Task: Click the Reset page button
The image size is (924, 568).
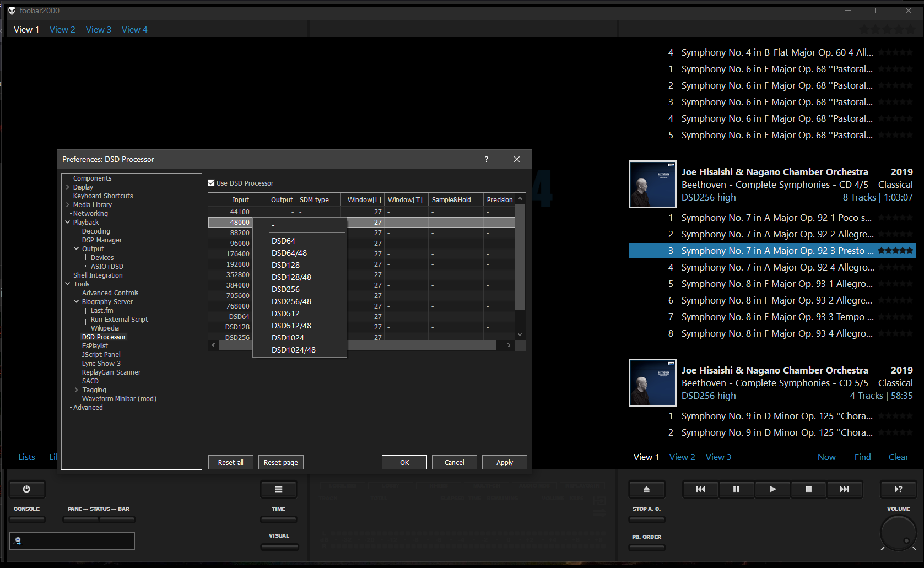Action: click(x=281, y=462)
